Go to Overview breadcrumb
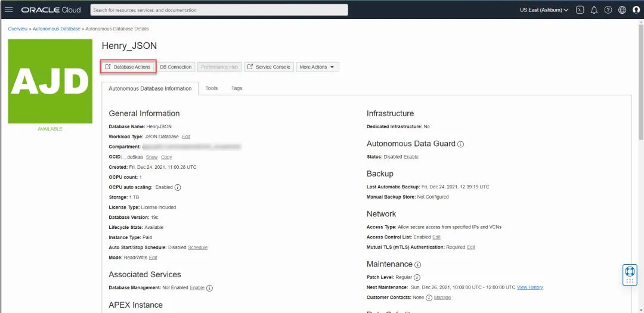The width and height of the screenshot is (644, 313). click(18, 29)
